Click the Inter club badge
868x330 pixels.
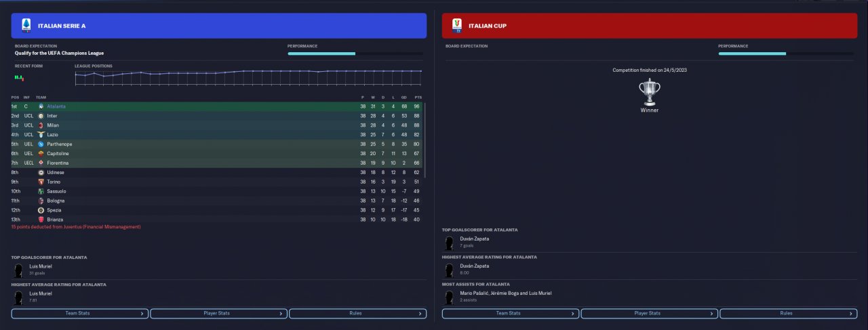41,116
